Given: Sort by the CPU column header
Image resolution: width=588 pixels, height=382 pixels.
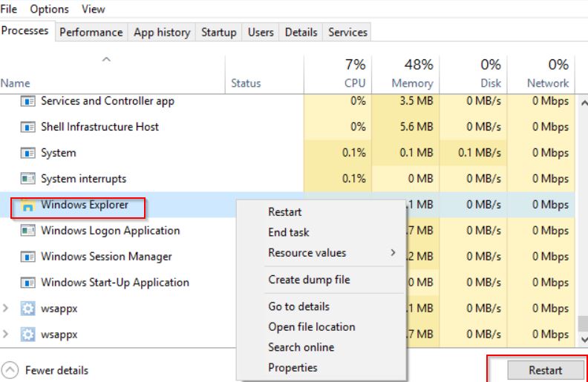Looking at the screenshot, I should coord(338,75).
